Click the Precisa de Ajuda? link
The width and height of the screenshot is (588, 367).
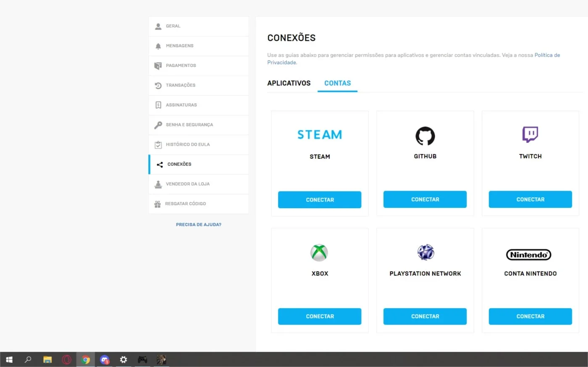(x=199, y=225)
